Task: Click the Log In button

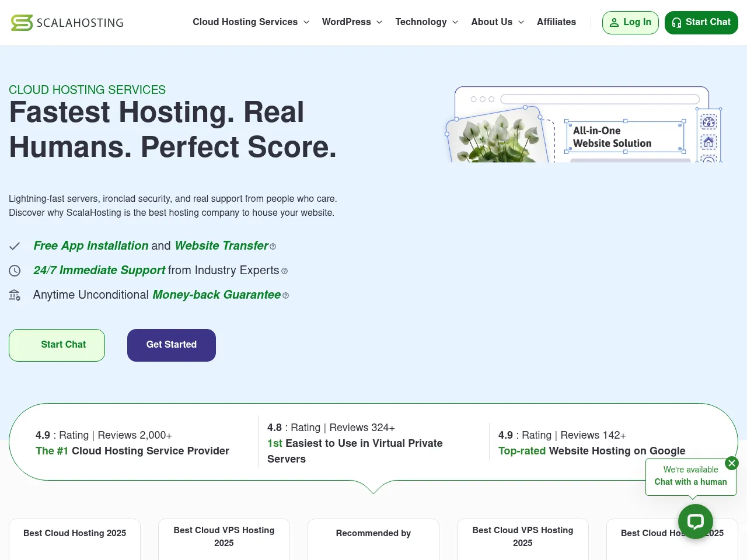Action: click(x=630, y=22)
